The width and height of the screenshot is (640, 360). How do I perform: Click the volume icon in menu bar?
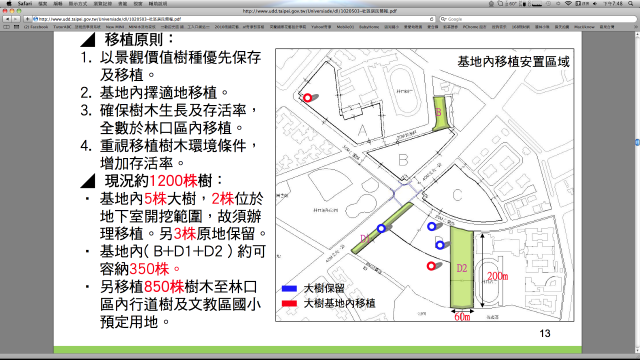tap(595, 3)
